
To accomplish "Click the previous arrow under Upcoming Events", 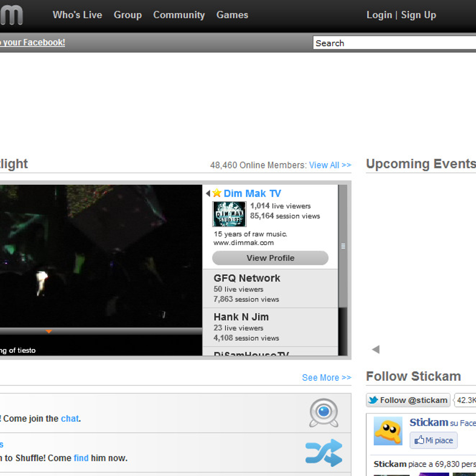I will pyautogui.click(x=376, y=349).
